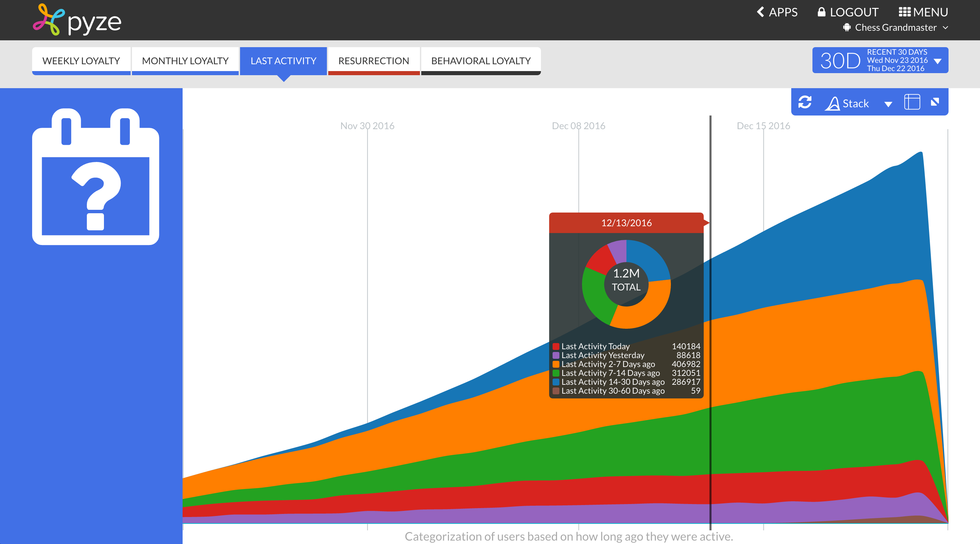Switch to the Weekly Loyalty tab
Image resolution: width=980 pixels, height=544 pixels.
tap(81, 61)
